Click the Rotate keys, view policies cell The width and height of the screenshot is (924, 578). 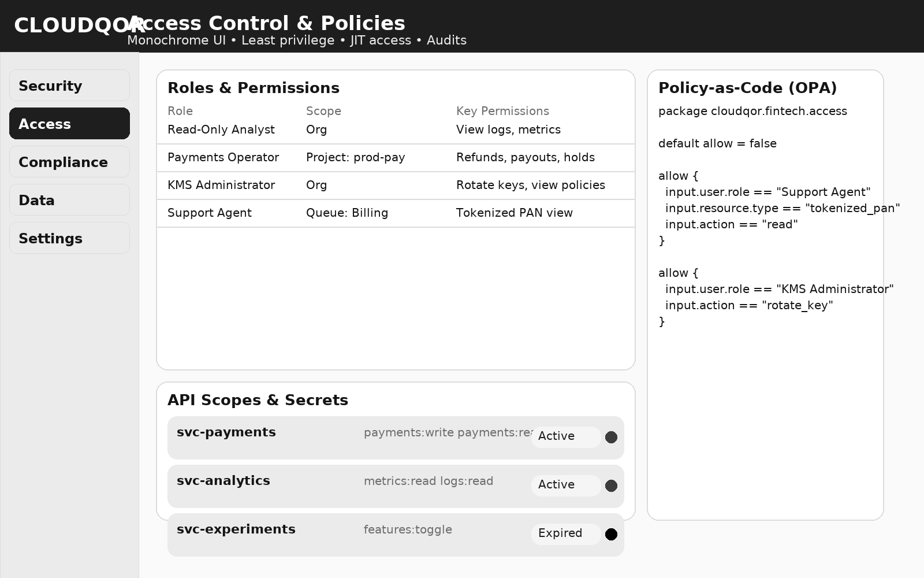click(x=531, y=185)
